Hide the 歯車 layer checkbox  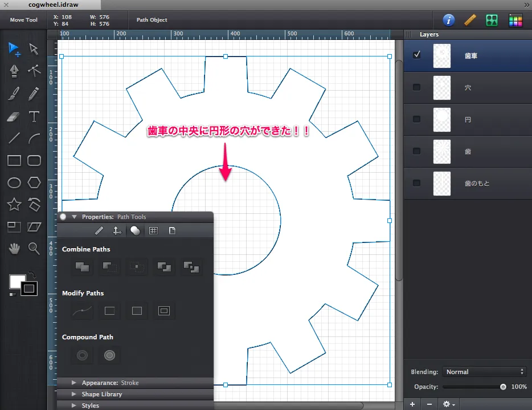click(417, 55)
